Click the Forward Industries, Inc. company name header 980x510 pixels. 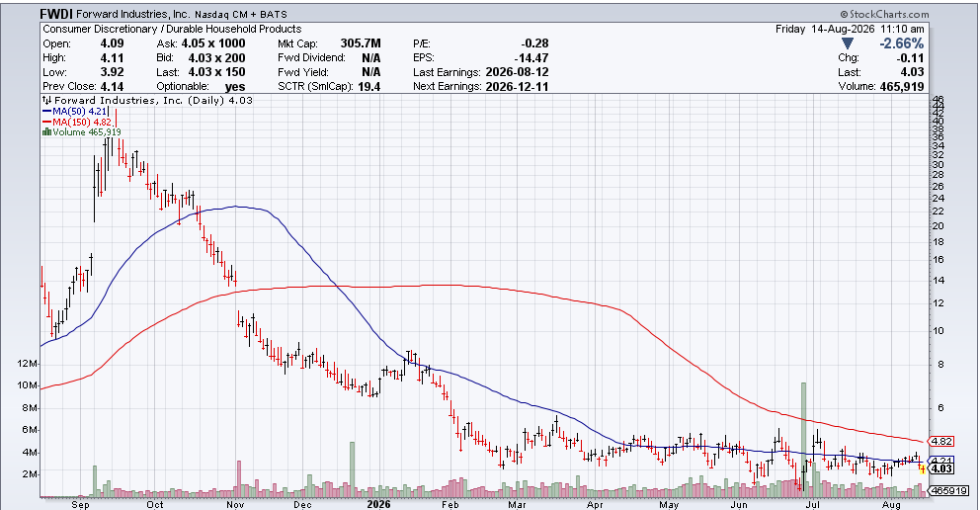point(132,14)
